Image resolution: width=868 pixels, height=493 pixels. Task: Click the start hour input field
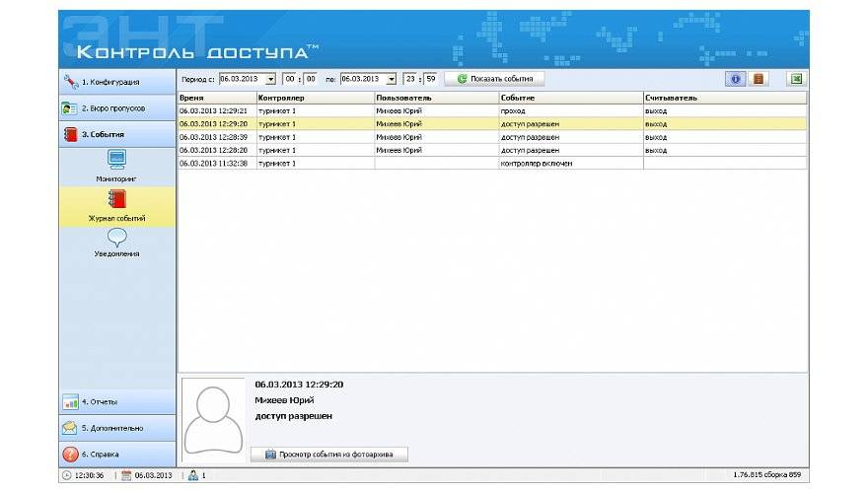point(289,79)
